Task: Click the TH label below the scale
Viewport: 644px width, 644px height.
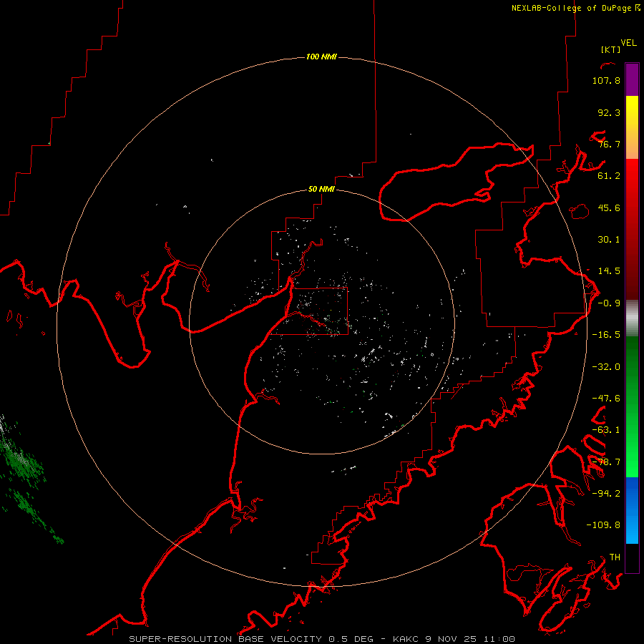Action: [x=615, y=557]
